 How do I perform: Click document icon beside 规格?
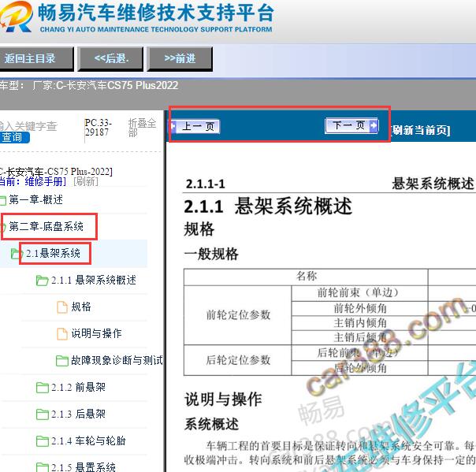pyautogui.click(x=62, y=307)
